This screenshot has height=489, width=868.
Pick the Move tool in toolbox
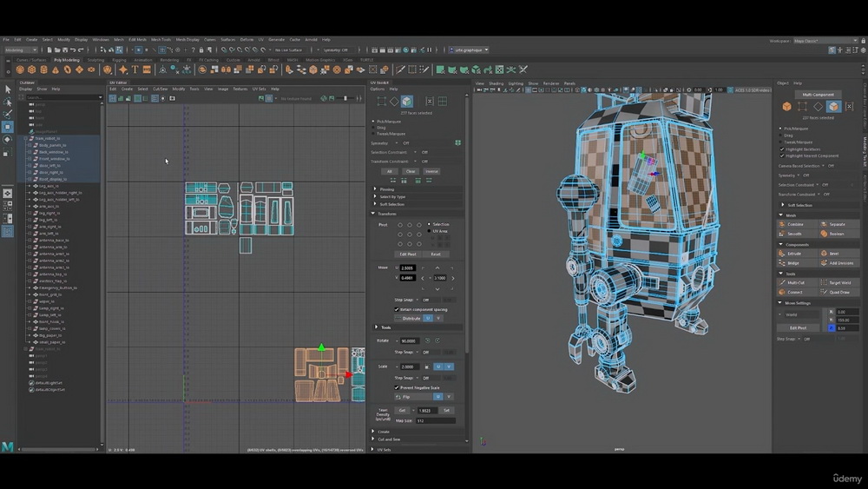[x=8, y=127]
